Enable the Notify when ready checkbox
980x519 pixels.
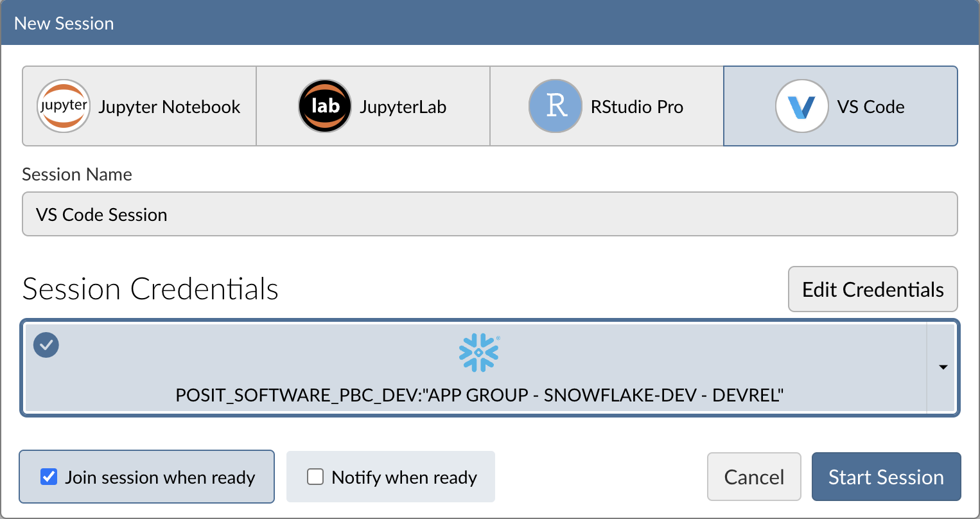[315, 477]
